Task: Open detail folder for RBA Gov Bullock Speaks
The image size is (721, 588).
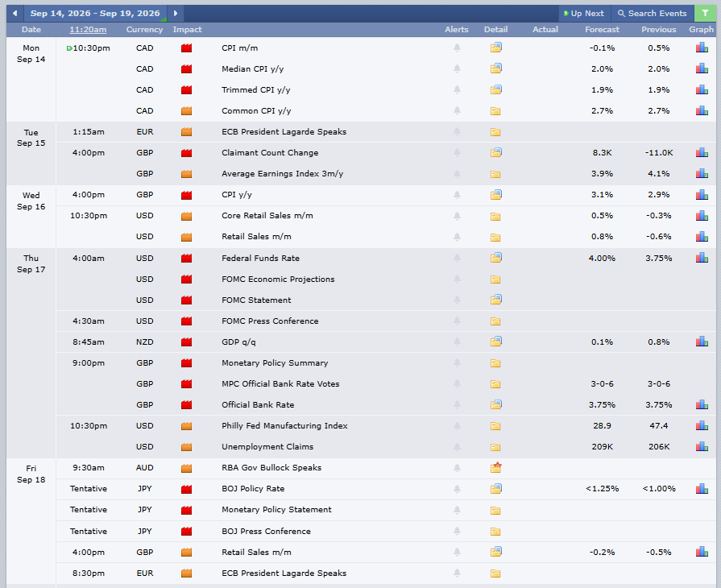Action: (x=495, y=467)
